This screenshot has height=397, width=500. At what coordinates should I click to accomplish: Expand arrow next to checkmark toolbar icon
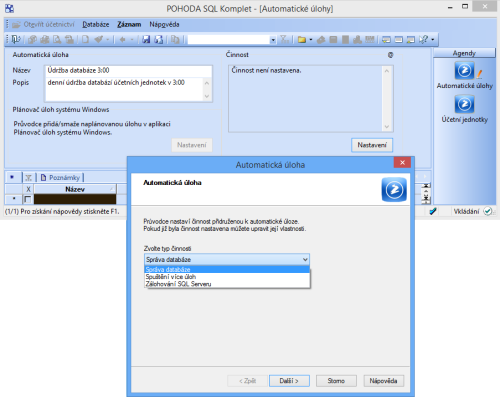[108, 40]
